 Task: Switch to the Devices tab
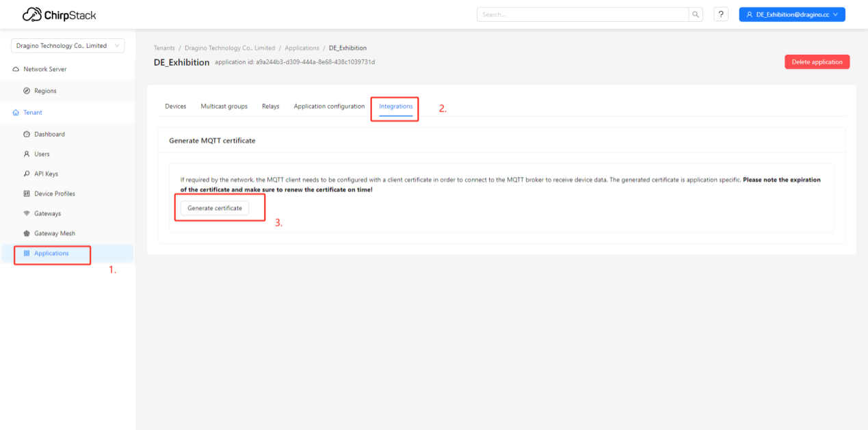pos(175,106)
